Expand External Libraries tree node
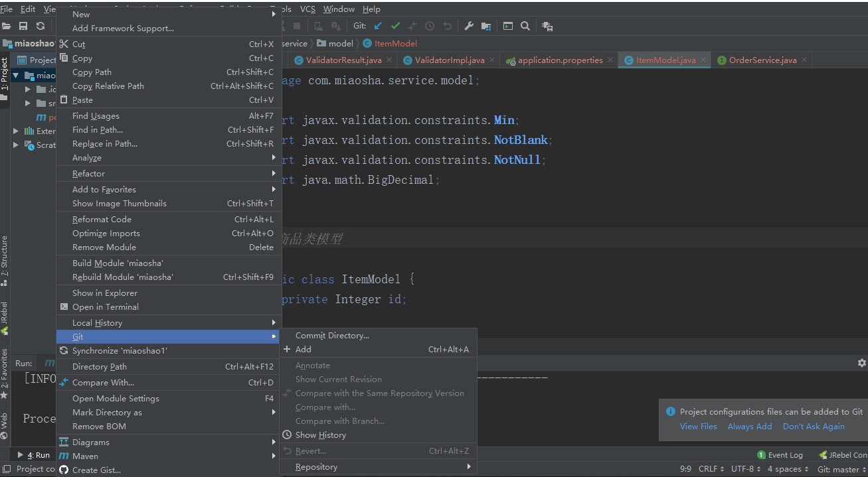Screen dimensions: 868x477 point(16,131)
